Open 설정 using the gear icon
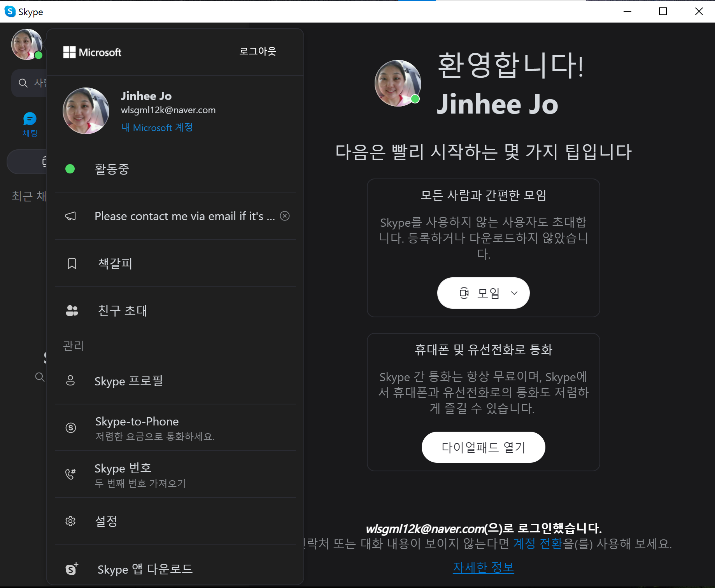 coord(70,521)
